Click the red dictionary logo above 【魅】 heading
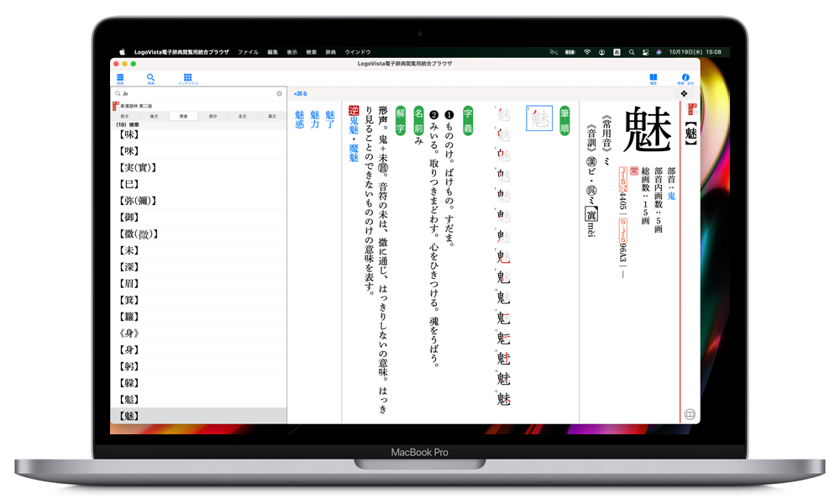Screen dimensions: 840x504 (691, 109)
